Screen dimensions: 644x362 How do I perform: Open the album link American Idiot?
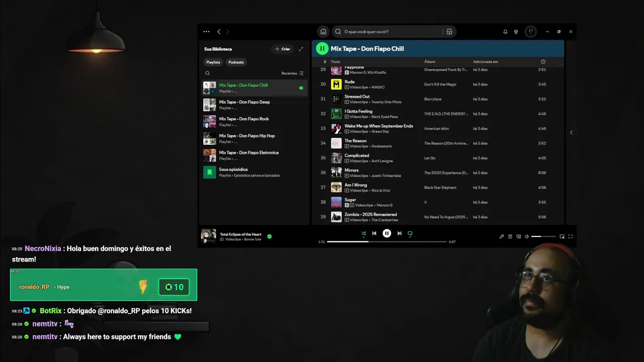point(437,129)
